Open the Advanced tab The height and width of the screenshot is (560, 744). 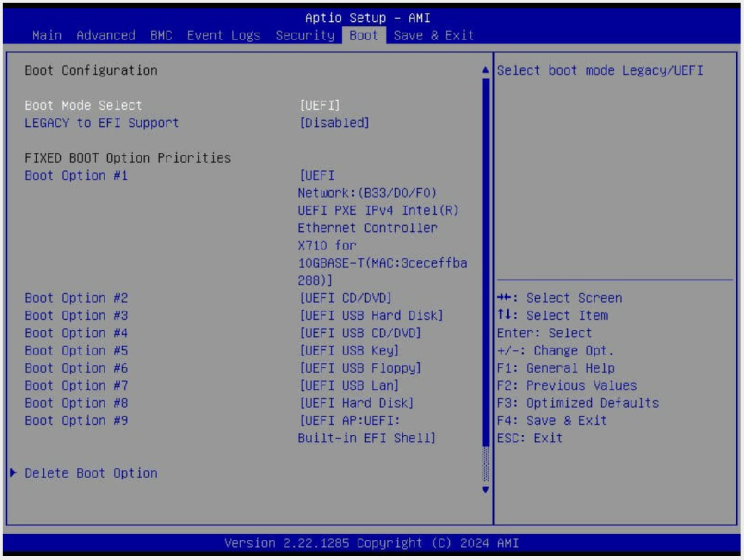(x=106, y=35)
